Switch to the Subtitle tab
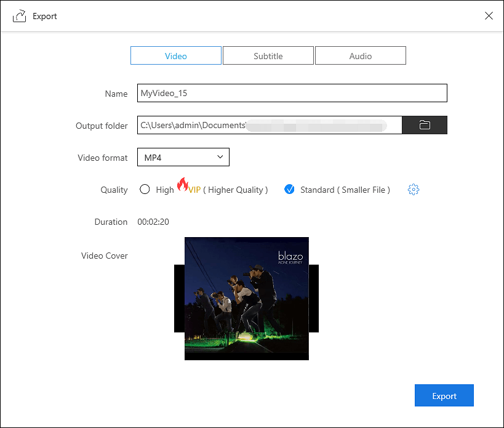 [x=268, y=56]
